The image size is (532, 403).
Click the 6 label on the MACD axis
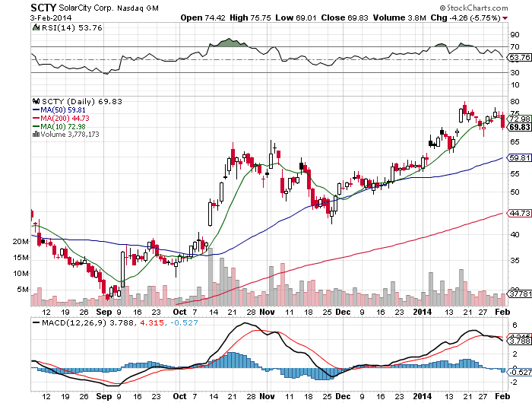point(515,325)
